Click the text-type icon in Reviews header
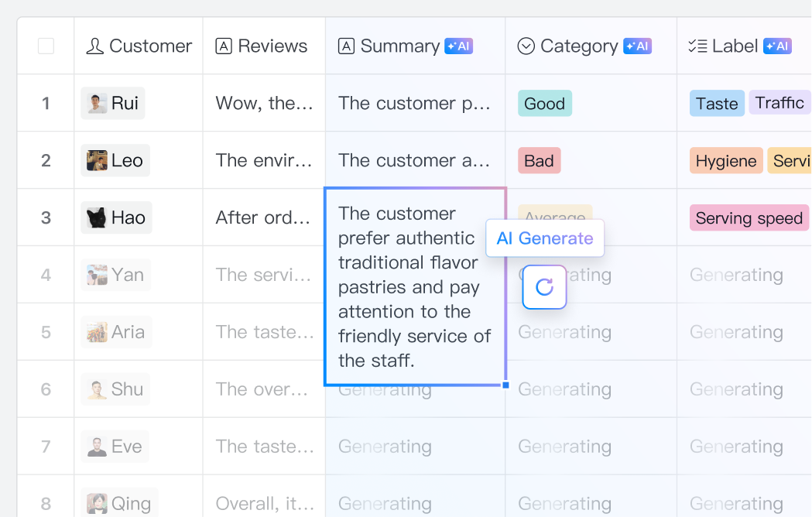Viewport: 812px width, 517px height. [224, 46]
